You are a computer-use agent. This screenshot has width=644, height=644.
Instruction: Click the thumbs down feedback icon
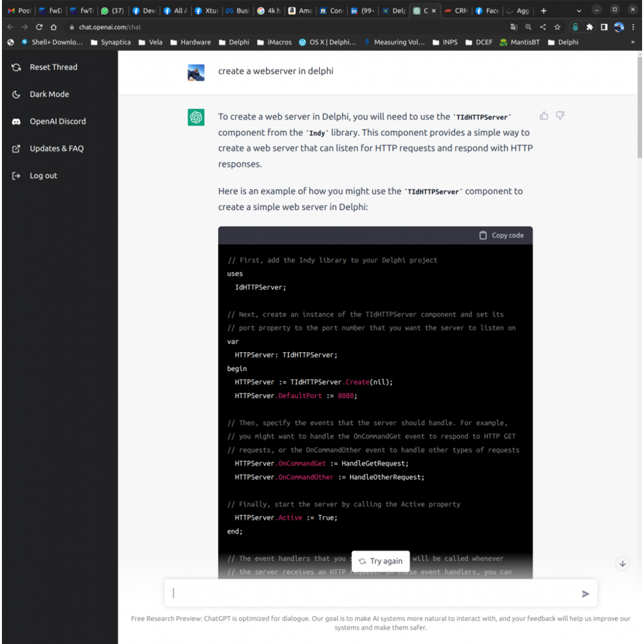560,116
